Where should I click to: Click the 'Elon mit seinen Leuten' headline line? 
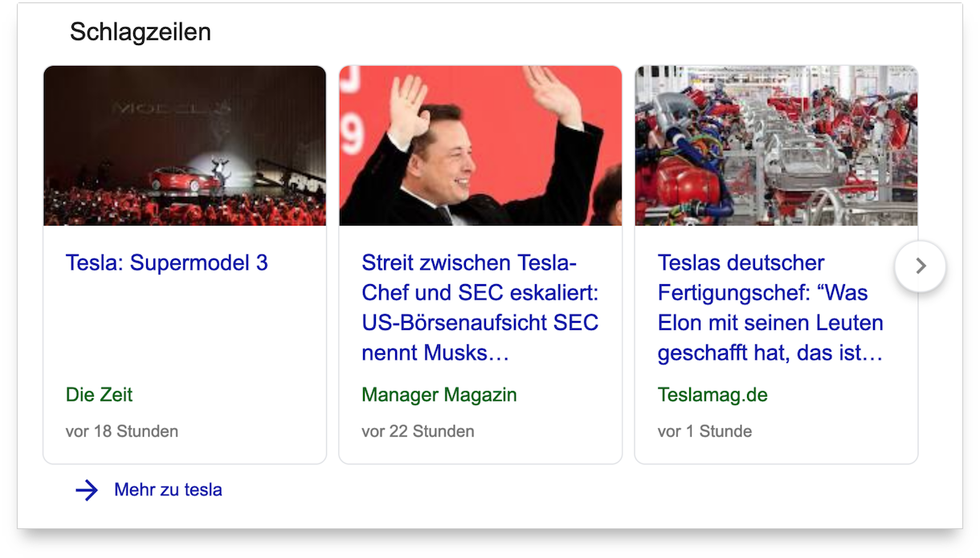click(770, 323)
